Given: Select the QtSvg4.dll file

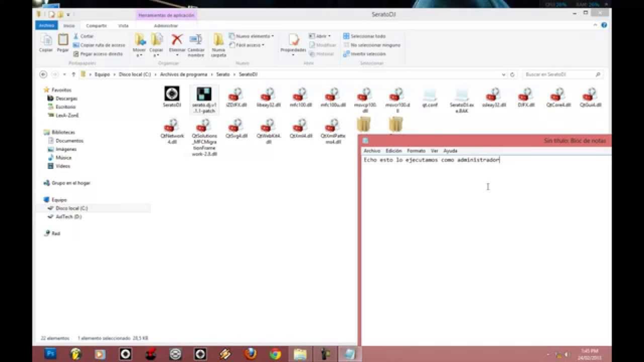Looking at the screenshot, I should pos(236,129).
